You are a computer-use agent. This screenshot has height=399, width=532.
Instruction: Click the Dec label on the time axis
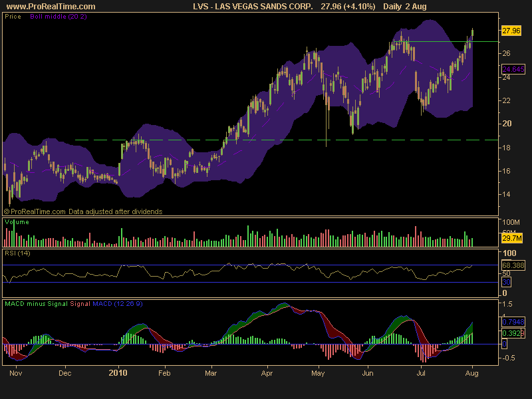(x=65, y=373)
